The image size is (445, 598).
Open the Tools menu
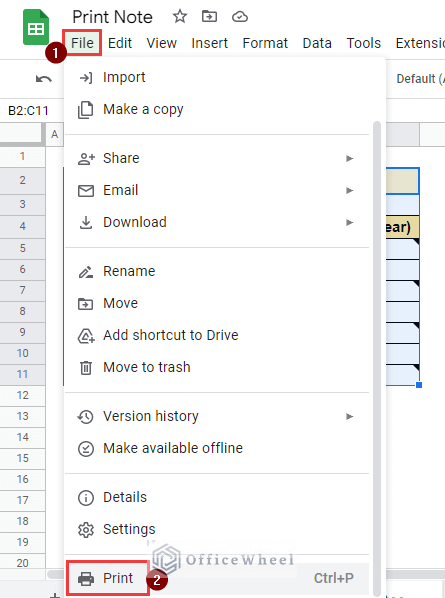[x=363, y=43]
